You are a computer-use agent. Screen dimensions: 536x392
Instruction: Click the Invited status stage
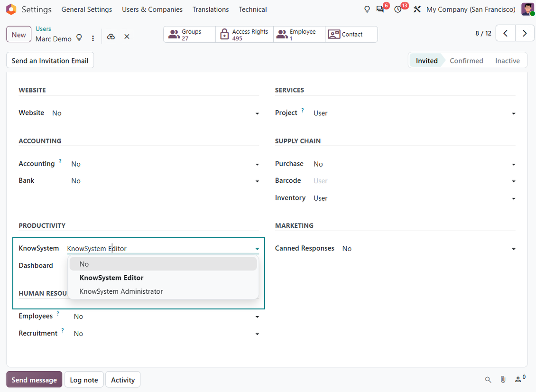pos(426,61)
